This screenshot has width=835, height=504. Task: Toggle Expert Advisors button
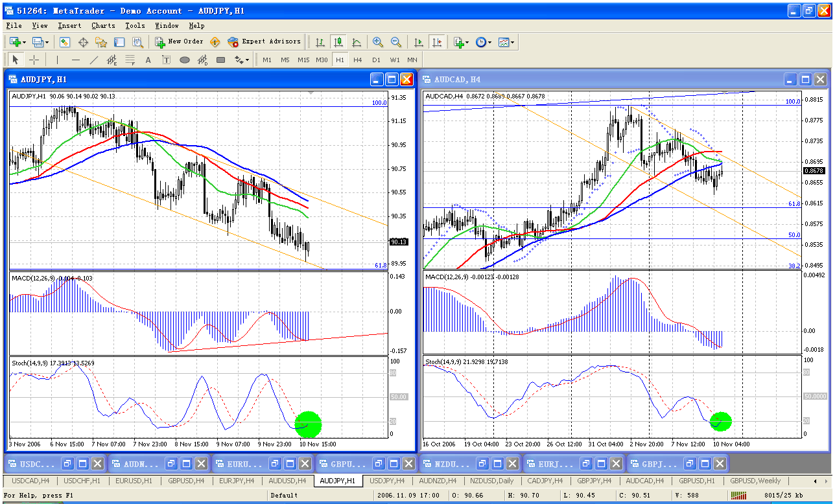[x=265, y=42]
